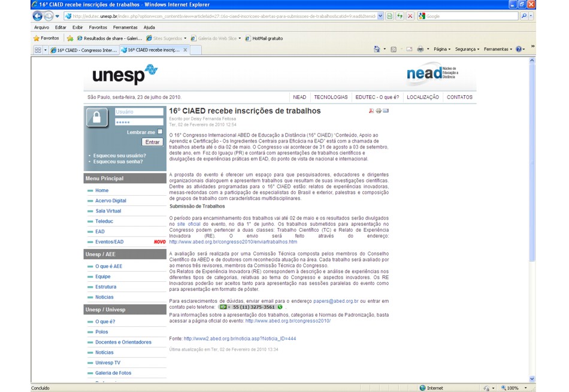Open Sala Virtual menu link
This screenshot has width=569, height=392.
click(x=108, y=211)
